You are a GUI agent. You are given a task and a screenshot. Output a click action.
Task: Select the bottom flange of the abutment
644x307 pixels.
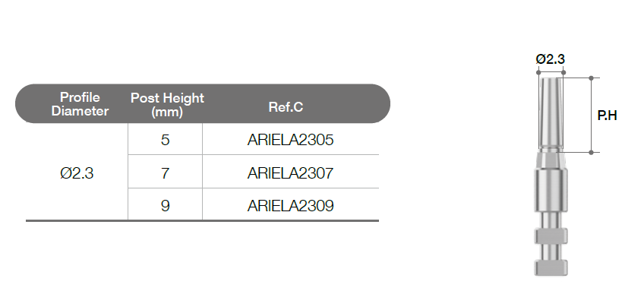551,267
